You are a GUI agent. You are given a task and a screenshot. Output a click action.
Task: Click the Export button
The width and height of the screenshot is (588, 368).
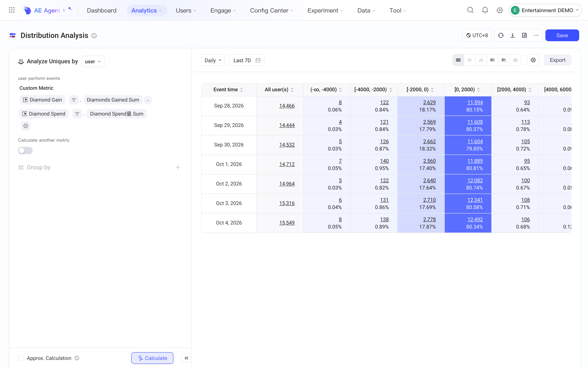557,60
